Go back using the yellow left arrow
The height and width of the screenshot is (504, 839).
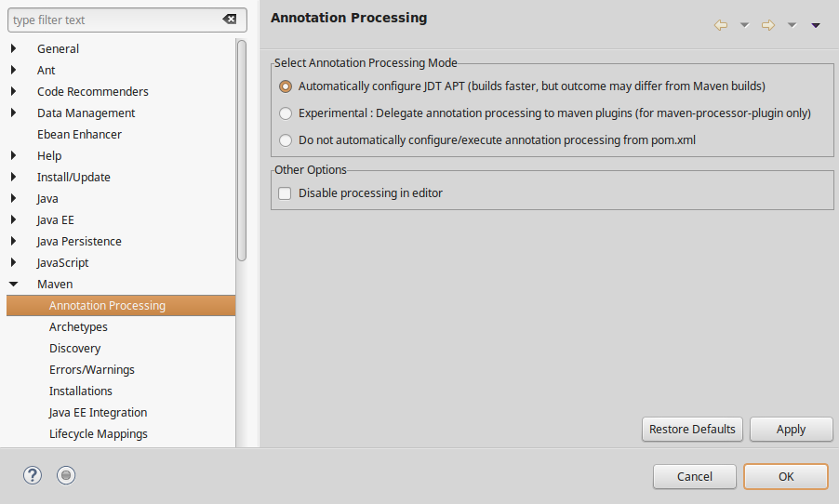pos(721,24)
